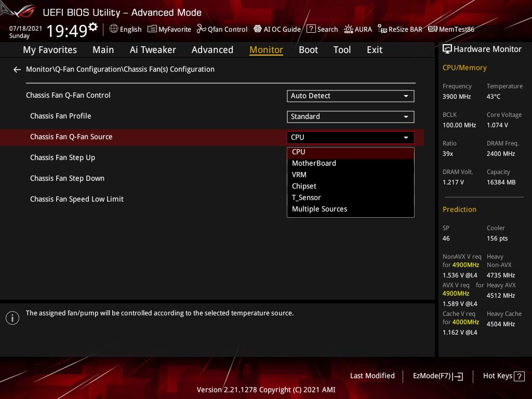Select MotherBoard as Chassis Fan Q-Fan Source
532x399 pixels.
click(x=314, y=163)
